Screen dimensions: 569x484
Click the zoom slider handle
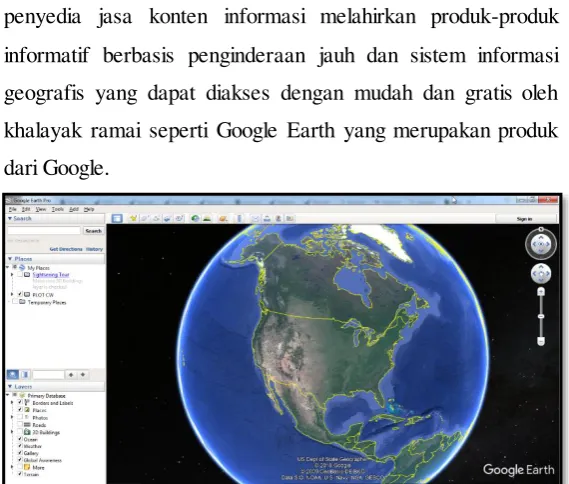point(541,316)
